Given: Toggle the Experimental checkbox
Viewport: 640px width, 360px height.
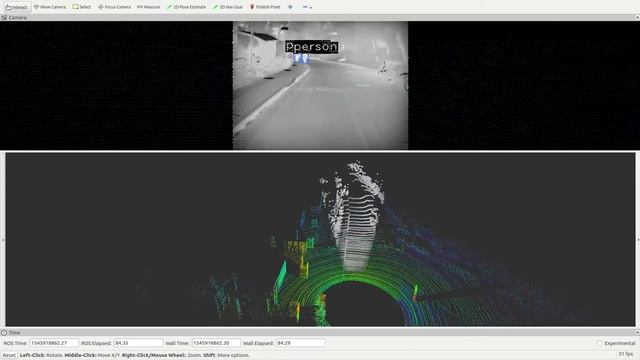Looking at the screenshot, I should (x=599, y=343).
